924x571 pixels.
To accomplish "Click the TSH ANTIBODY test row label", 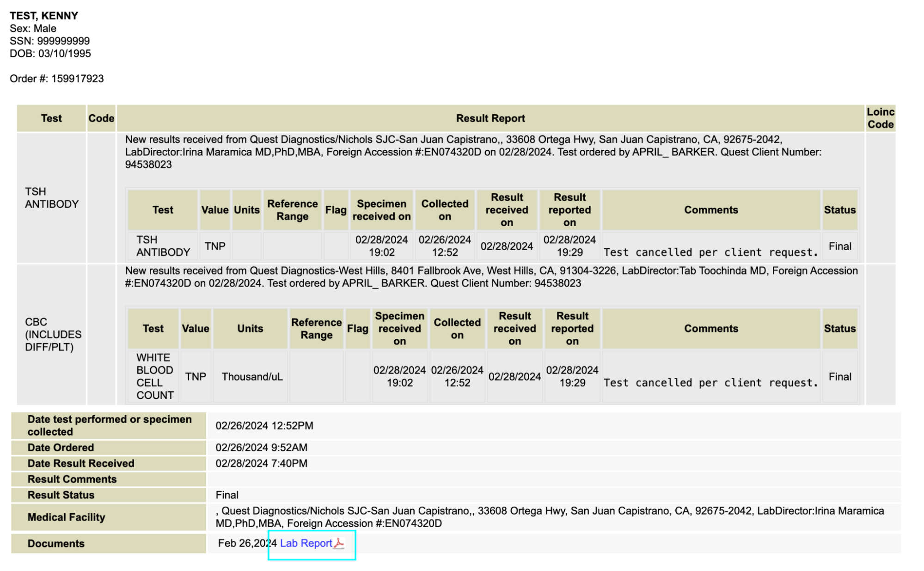I will coord(51,198).
